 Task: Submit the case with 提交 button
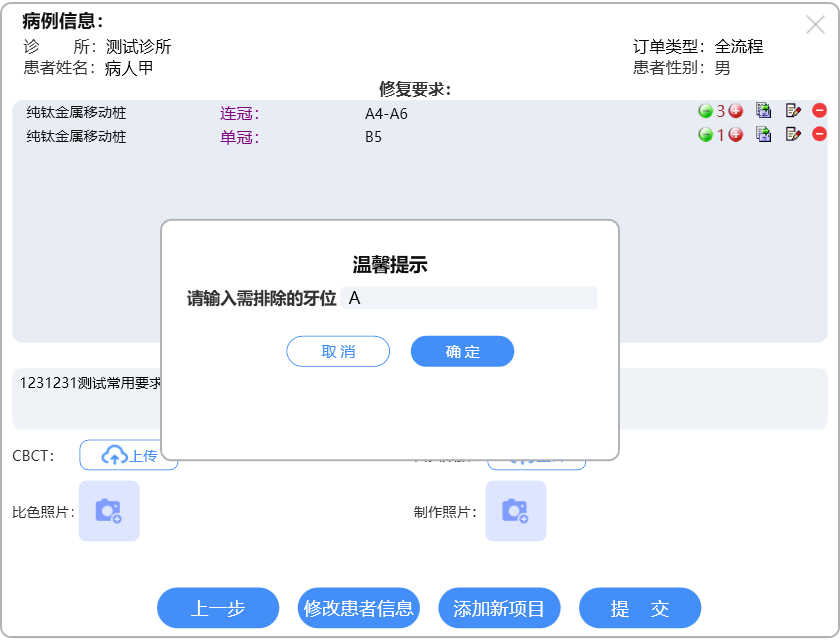(x=640, y=608)
